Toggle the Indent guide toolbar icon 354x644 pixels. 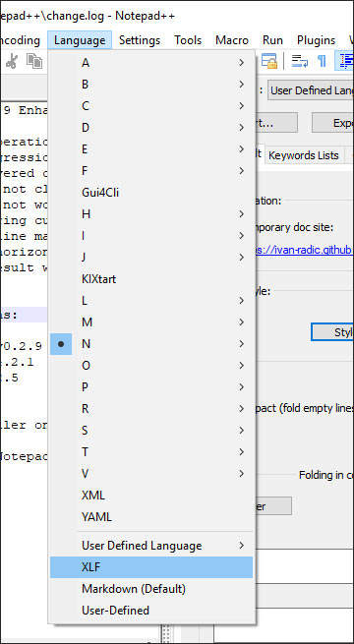click(345, 61)
